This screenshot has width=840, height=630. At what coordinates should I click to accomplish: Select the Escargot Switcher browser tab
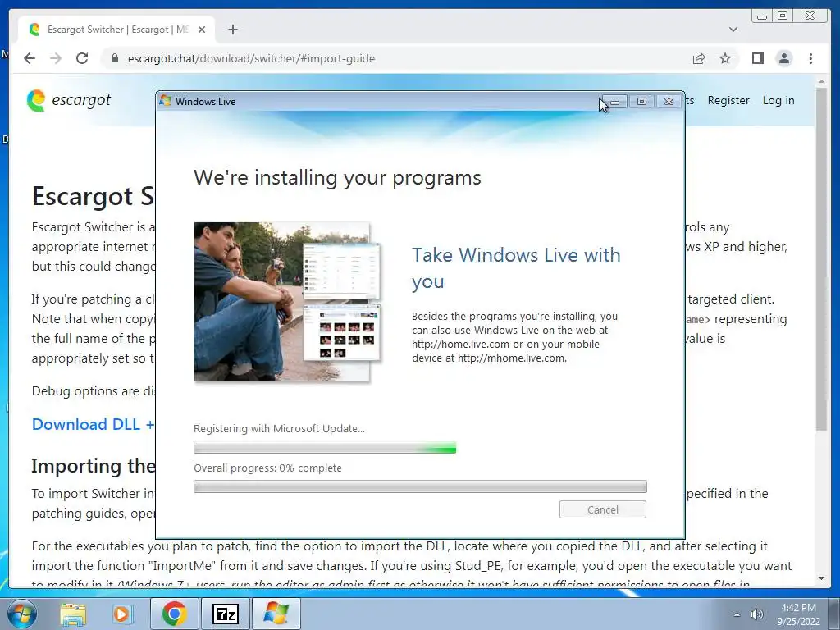tap(116, 30)
